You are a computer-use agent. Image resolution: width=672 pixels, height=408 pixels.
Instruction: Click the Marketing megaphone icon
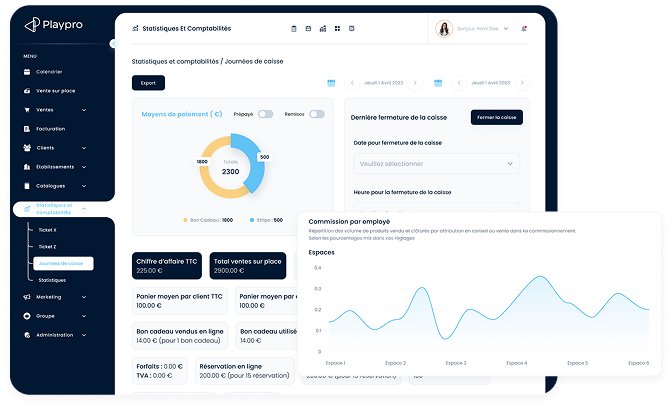pos(27,297)
